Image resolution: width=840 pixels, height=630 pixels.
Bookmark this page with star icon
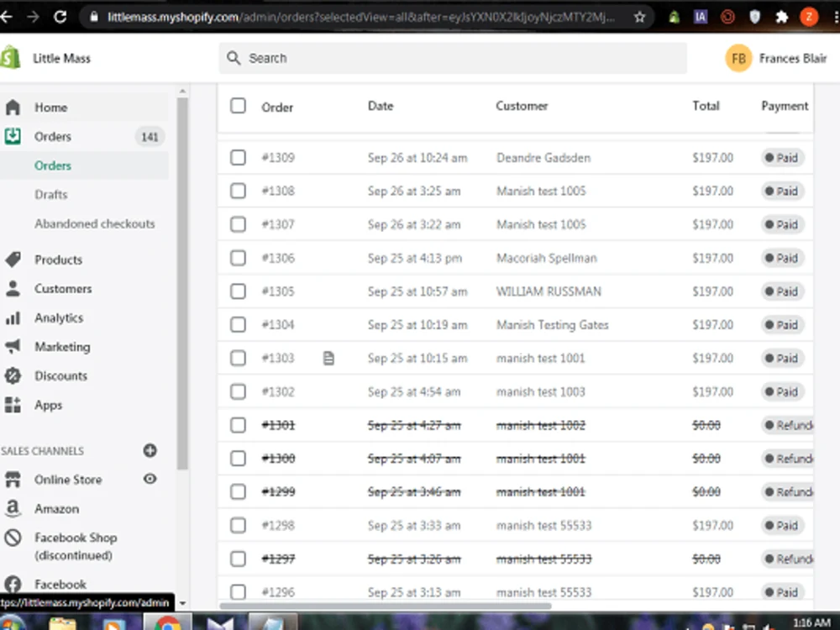point(639,17)
